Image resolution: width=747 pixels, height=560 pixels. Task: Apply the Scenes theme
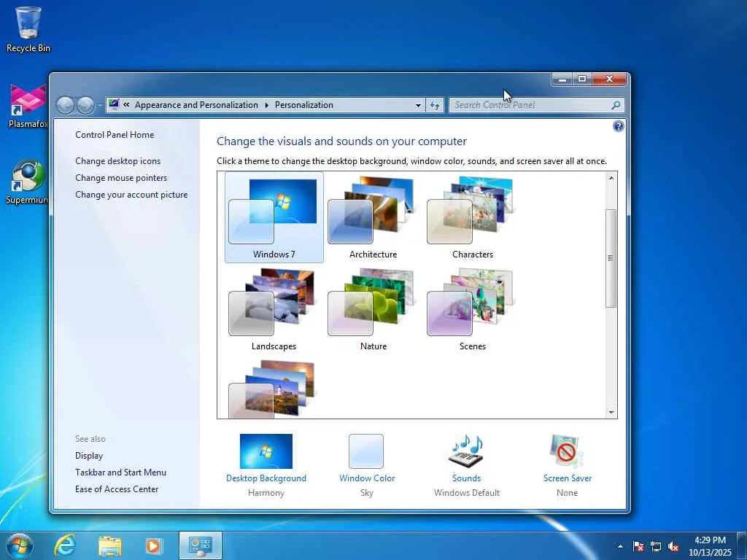point(472,309)
